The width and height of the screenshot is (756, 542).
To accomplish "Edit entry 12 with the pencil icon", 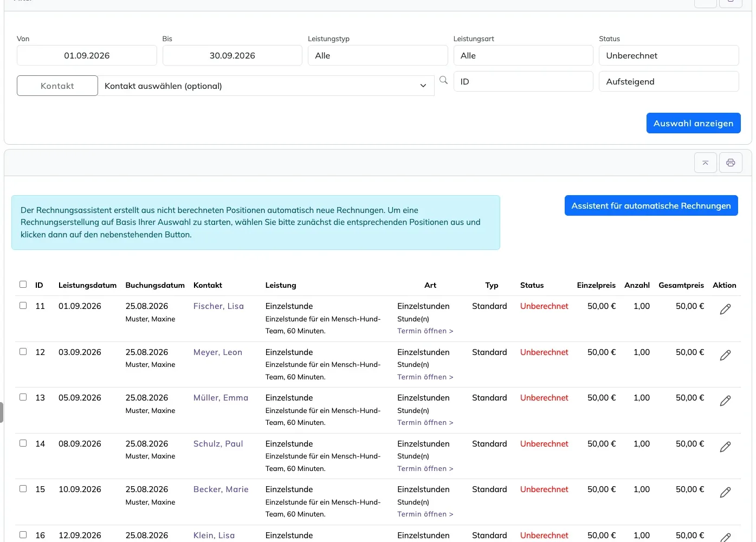I will [x=725, y=355].
